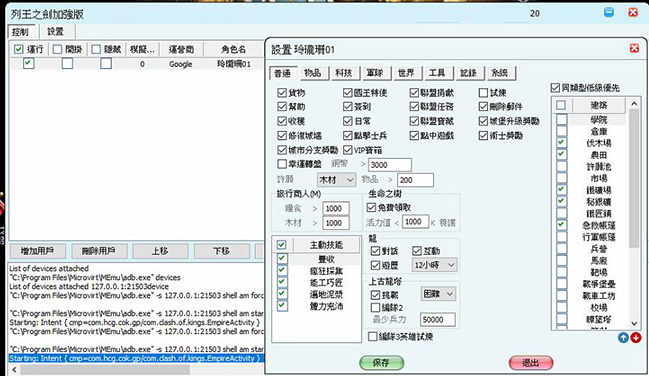
Task: Click the green 保存 button
Action: pyautogui.click(x=381, y=363)
